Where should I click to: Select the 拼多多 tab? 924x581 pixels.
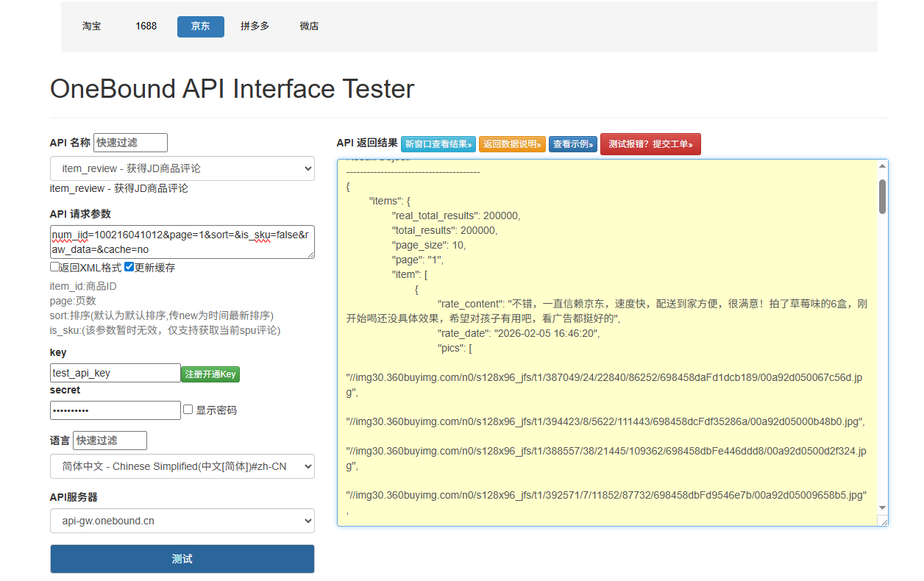pyautogui.click(x=255, y=26)
